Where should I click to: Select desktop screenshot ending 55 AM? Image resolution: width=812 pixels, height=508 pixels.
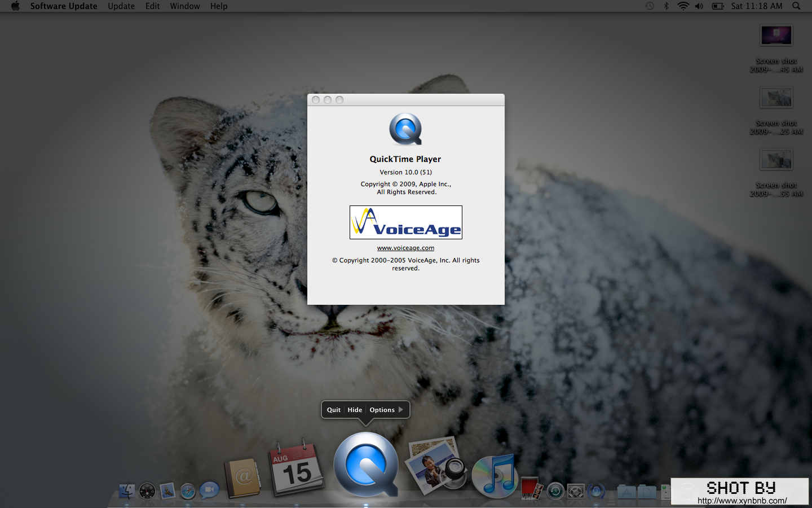click(776, 172)
